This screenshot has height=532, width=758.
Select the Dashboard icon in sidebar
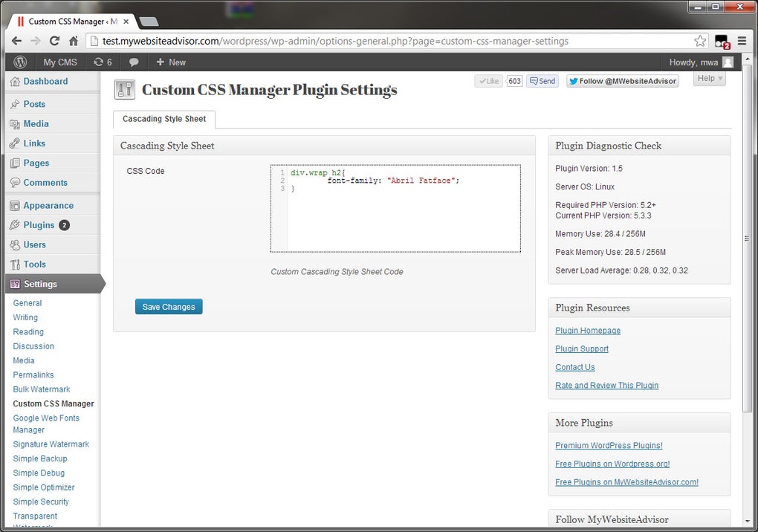pos(16,80)
